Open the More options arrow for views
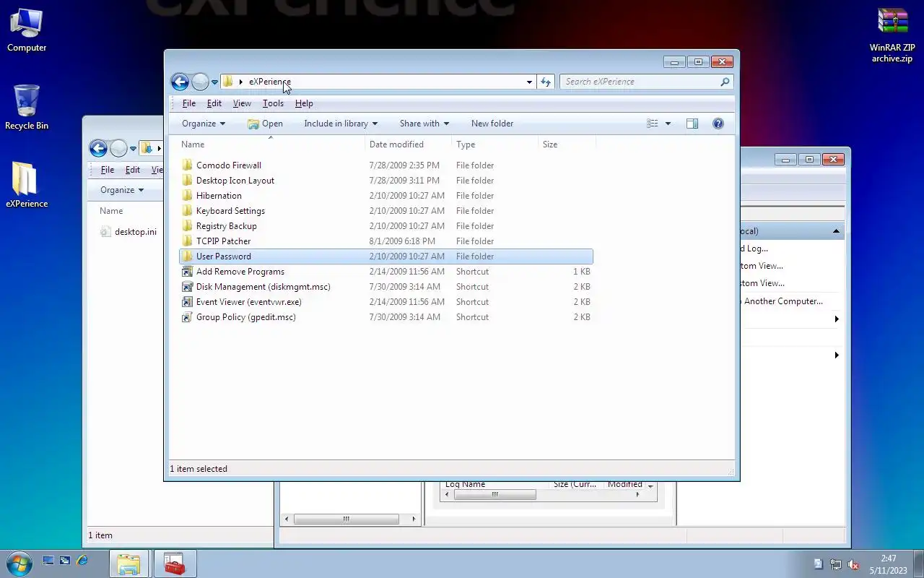 click(668, 124)
